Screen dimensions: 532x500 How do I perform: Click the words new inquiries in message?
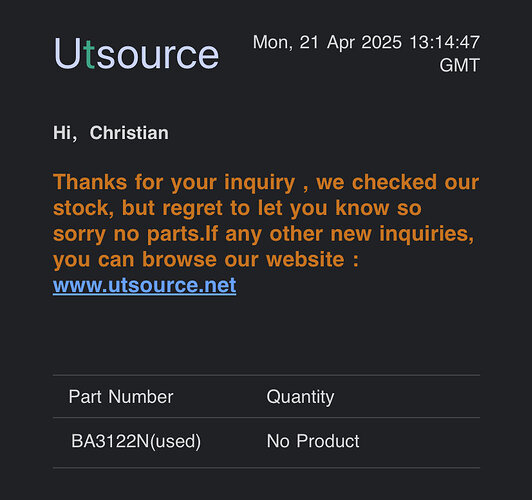coord(402,234)
